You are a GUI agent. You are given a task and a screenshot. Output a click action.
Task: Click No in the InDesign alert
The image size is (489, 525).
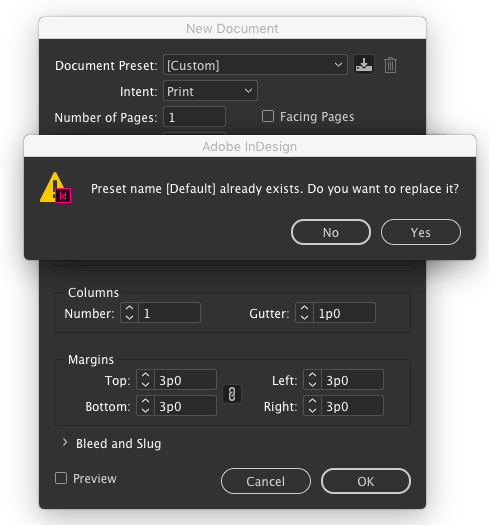pos(331,232)
